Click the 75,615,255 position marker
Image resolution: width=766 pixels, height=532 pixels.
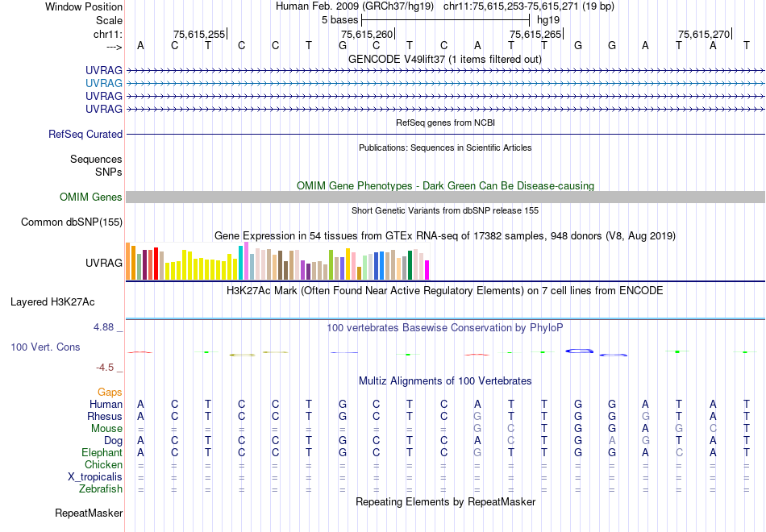tap(200, 34)
